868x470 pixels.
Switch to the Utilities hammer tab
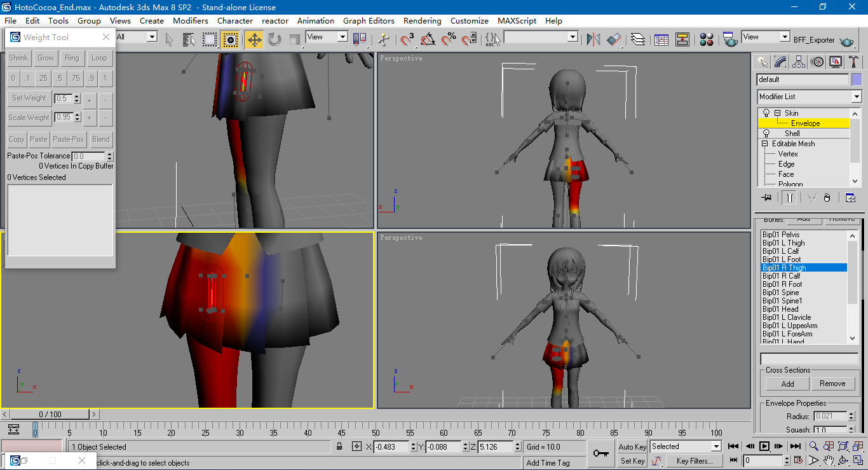pos(854,62)
